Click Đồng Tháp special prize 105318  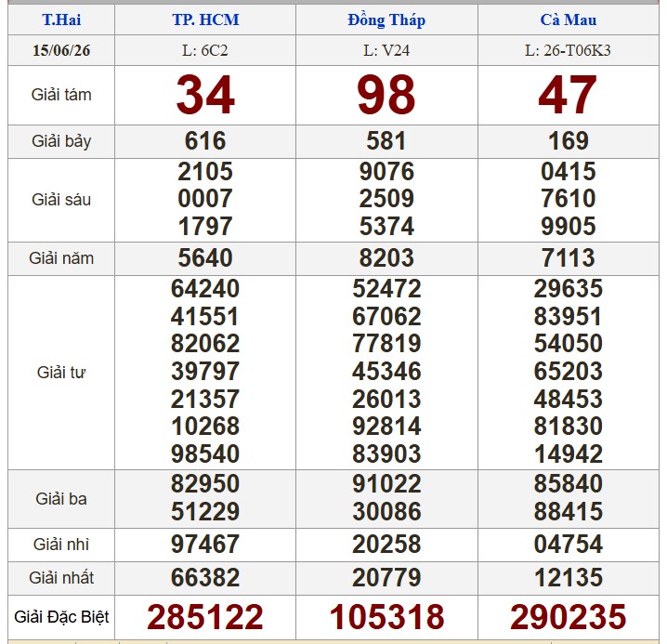[x=386, y=617]
